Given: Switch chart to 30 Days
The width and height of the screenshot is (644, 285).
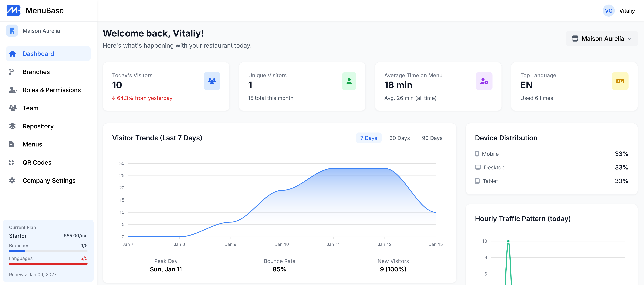Looking at the screenshot, I should (x=399, y=138).
